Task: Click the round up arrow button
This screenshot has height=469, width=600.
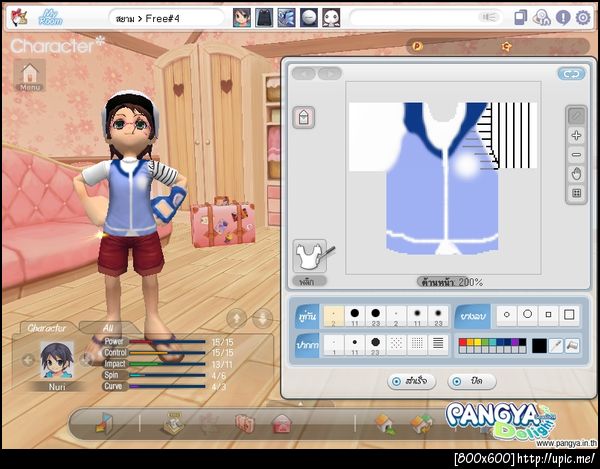Action: click(236, 318)
